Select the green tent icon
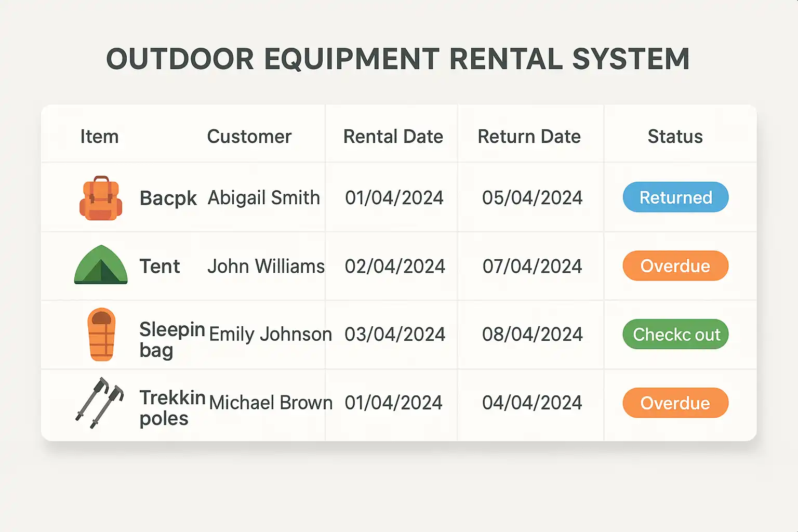The height and width of the screenshot is (532, 798). click(x=101, y=265)
